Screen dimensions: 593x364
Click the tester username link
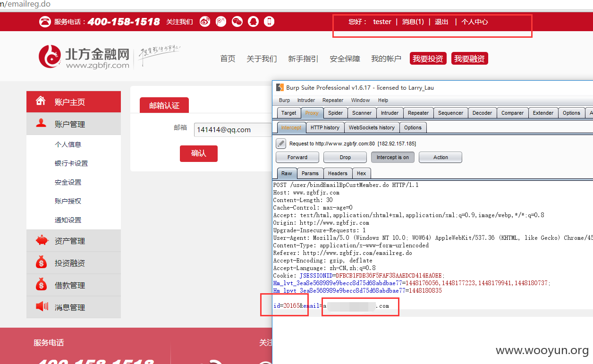click(382, 22)
